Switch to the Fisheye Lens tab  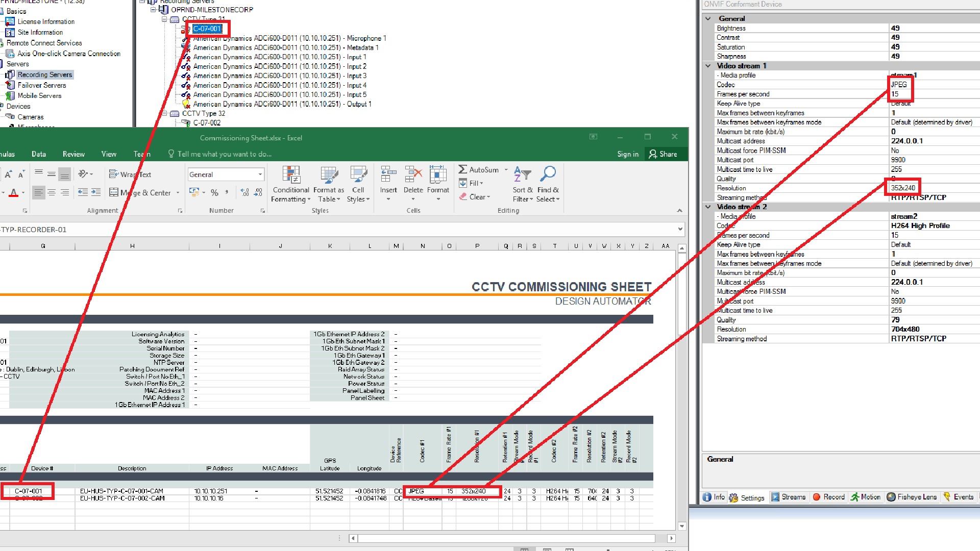(x=912, y=497)
